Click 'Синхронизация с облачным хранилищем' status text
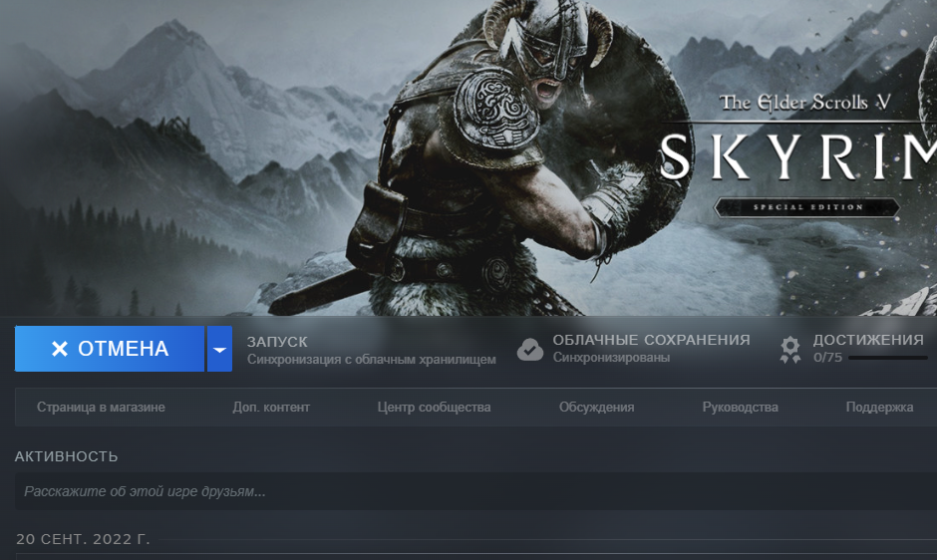This screenshot has width=937, height=560. coord(372,360)
